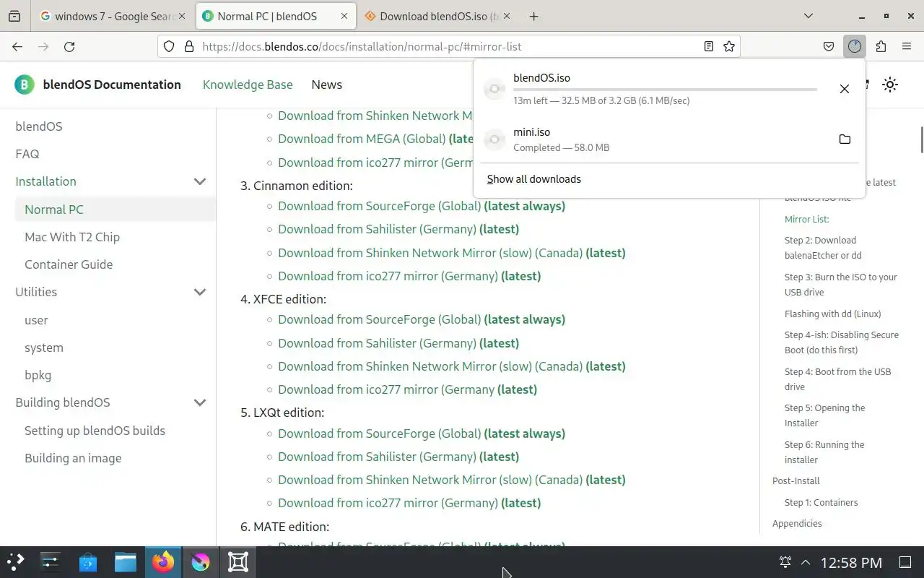Open the Firefox application menu
This screenshot has height=578, width=924.
point(907,46)
